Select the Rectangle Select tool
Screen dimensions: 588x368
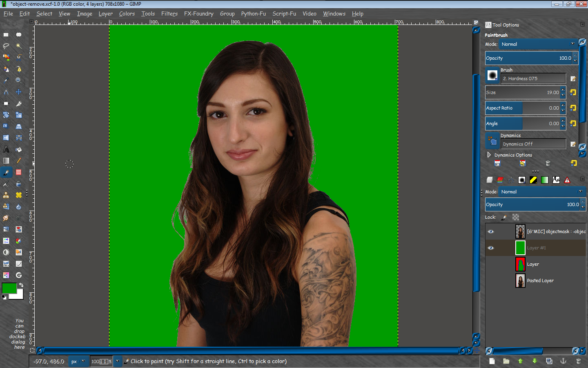6,35
